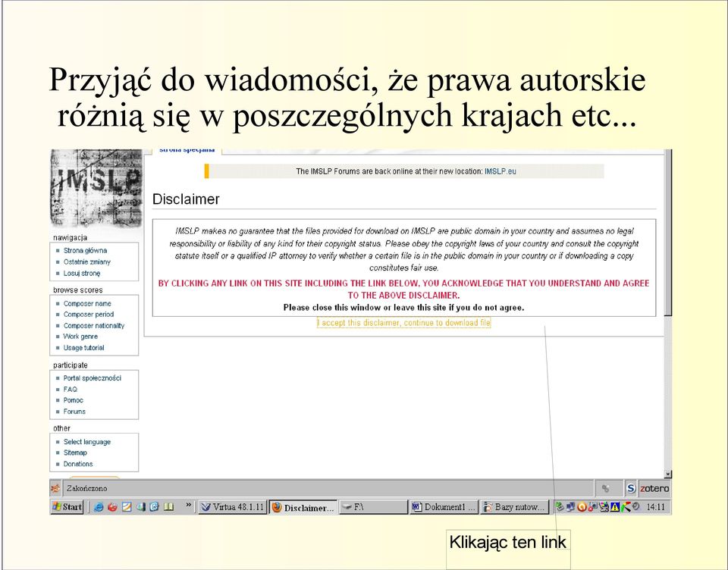Click the Disclaimer page heading
This screenshot has height=570, width=728.
(x=186, y=199)
